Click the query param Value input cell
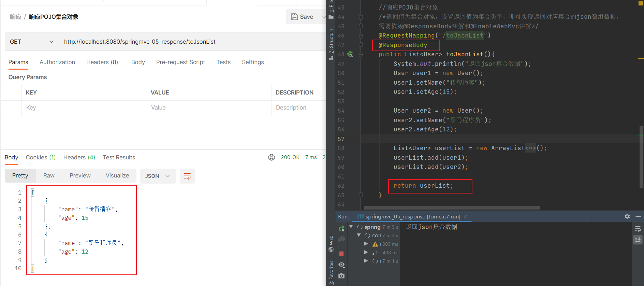 (x=209, y=108)
